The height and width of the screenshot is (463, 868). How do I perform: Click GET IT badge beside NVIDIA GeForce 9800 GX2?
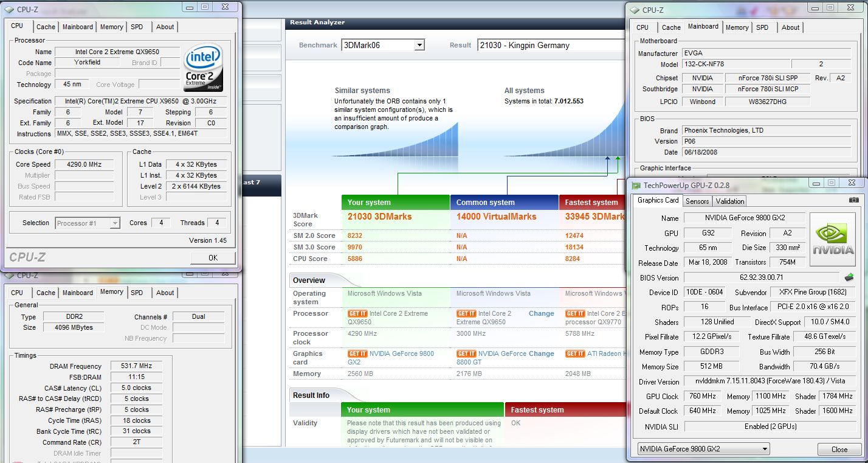click(357, 353)
